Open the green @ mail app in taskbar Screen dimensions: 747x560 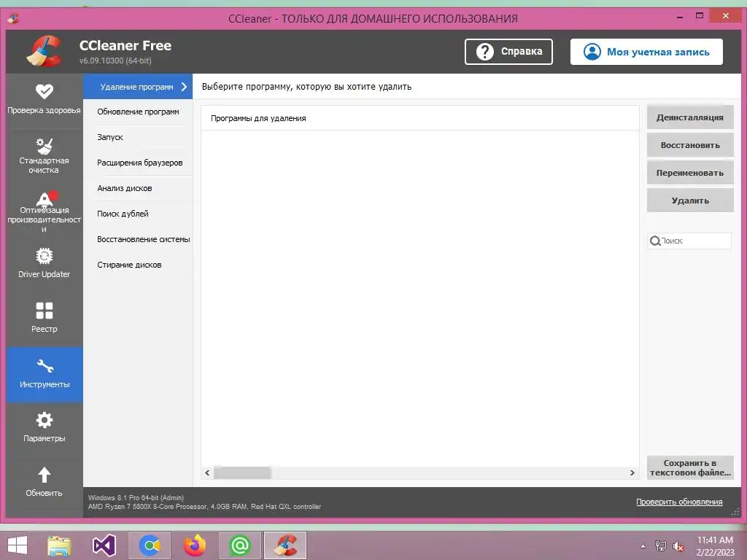pyautogui.click(x=239, y=545)
